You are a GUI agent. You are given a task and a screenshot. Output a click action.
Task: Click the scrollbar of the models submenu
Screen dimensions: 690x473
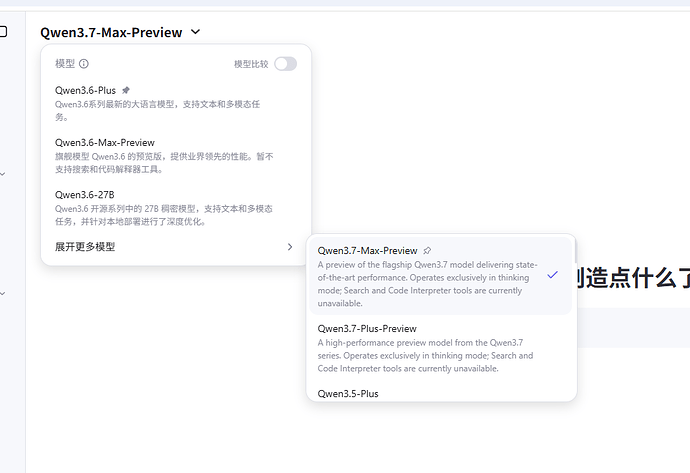pos(575,253)
